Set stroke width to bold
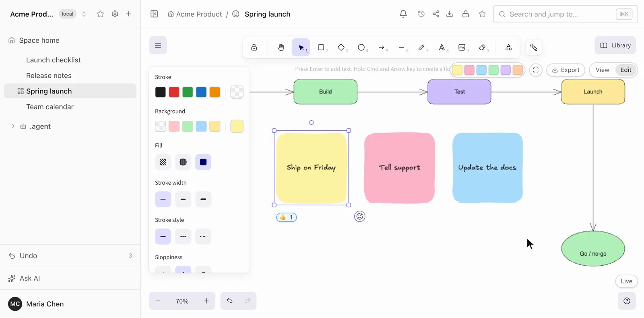This screenshot has height=318, width=644. coord(183,199)
